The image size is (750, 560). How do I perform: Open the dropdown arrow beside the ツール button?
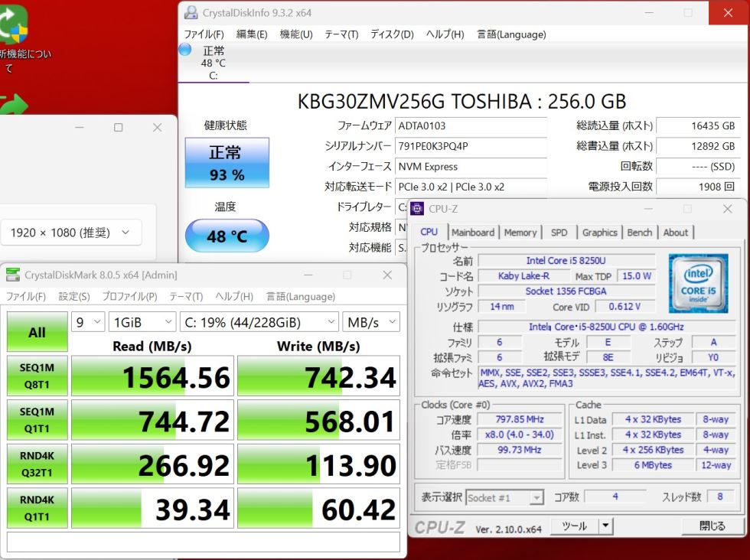[606, 526]
